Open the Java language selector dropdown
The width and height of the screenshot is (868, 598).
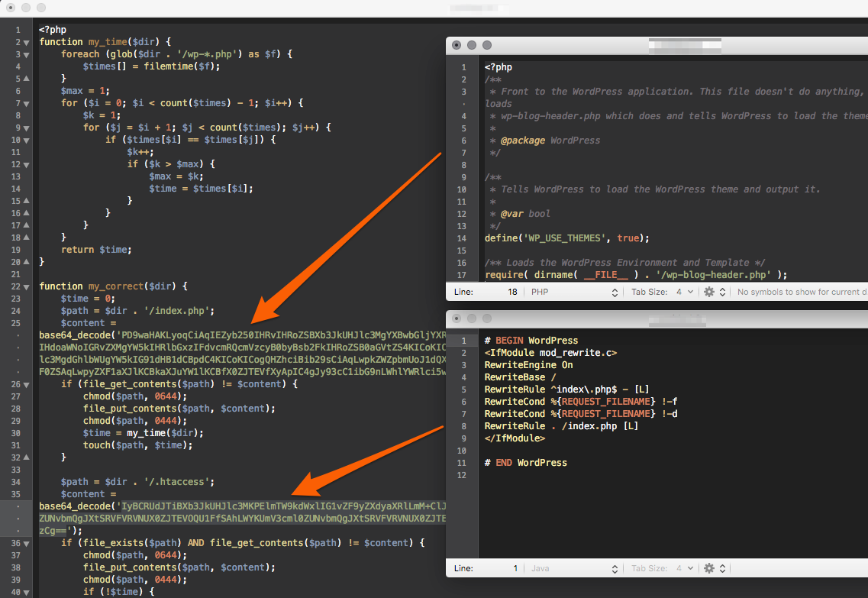[x=574, y=568]
